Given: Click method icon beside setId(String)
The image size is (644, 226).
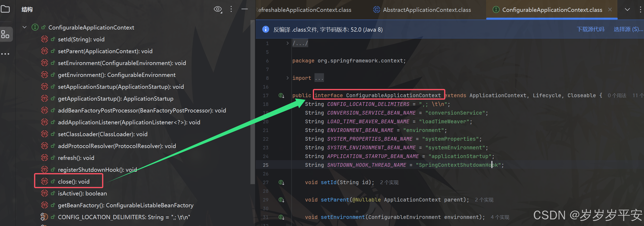Looking at the screenshot, I should point(44,39).
